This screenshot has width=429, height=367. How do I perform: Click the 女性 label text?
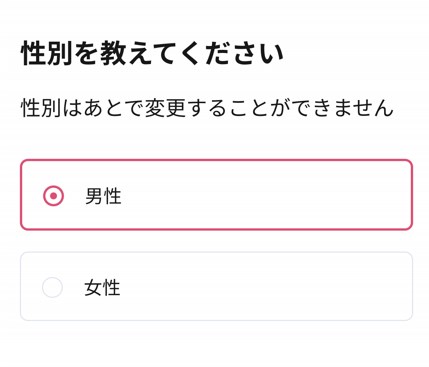coord(102,288)
